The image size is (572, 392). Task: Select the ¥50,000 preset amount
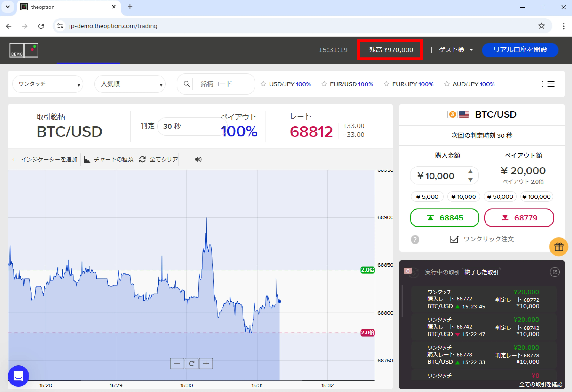click(x=500, y=197)
